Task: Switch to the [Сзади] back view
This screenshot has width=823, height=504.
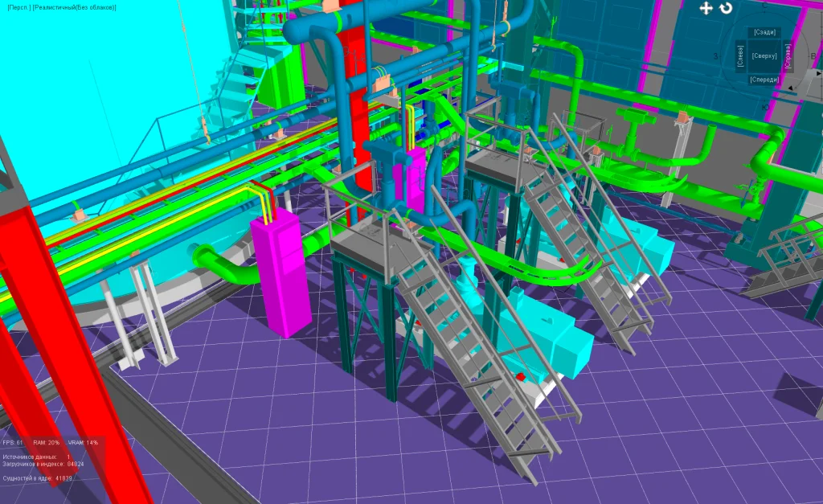Action: tap(765, 32)
